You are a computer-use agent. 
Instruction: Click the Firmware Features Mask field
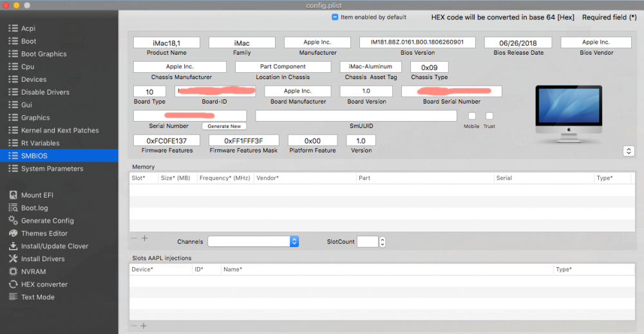pyautogui.click(x=243, y=140)
